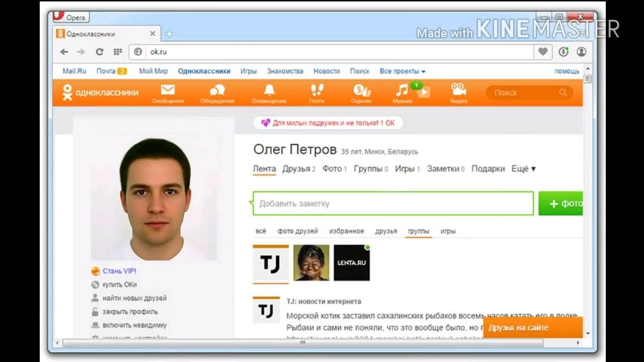
Task: Click the TJ avatar beside the news post
Action: 266,310
